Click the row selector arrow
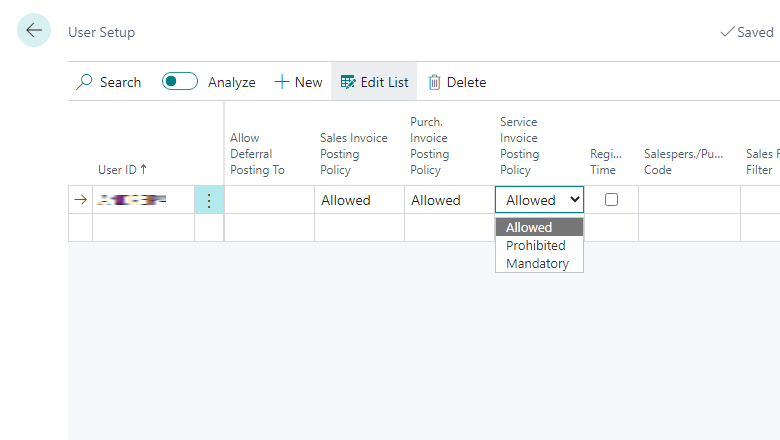 (x=81, y=200)
